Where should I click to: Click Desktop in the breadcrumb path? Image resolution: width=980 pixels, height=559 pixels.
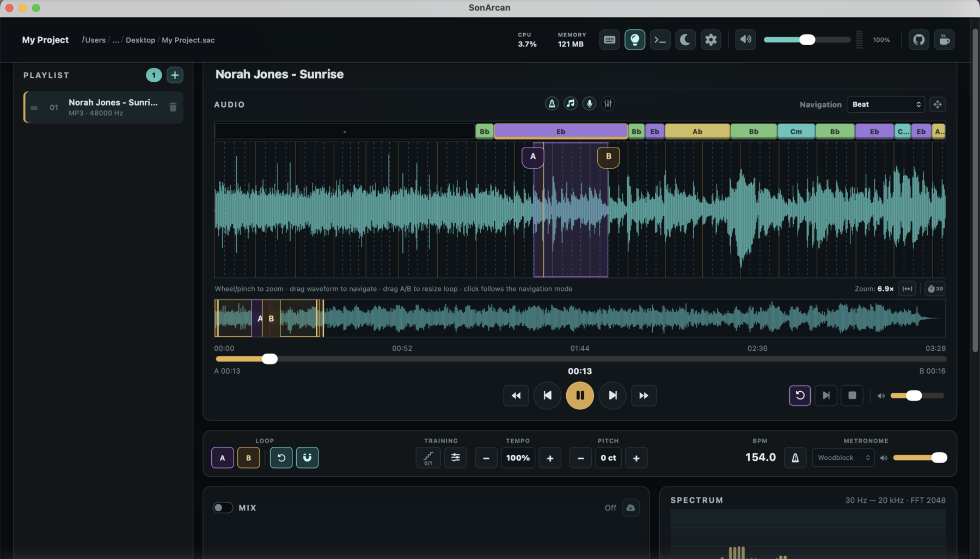click(140, 40)
